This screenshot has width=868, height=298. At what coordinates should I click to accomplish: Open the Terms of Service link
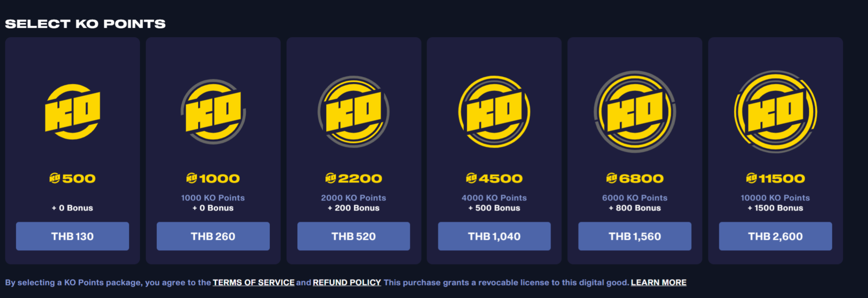coord(254,282)
